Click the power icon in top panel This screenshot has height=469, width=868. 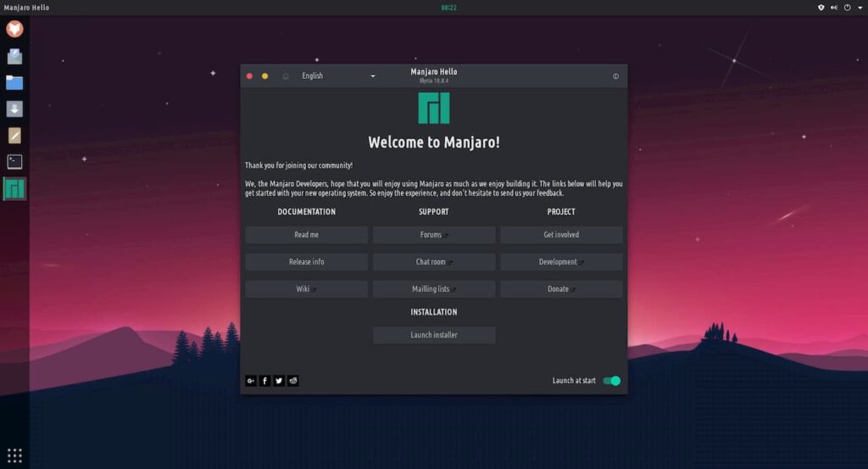point(847,8)
